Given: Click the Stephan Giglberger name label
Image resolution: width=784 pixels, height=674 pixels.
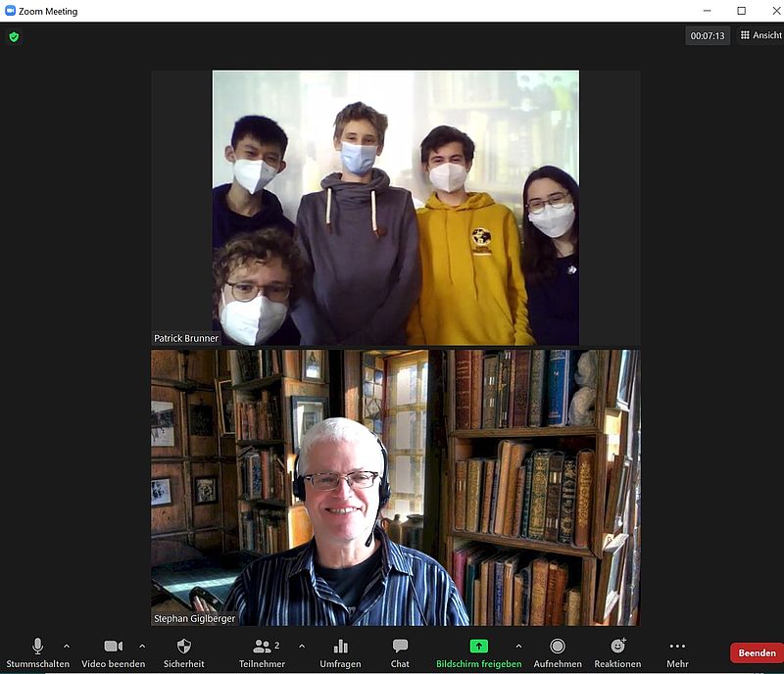Looking at the screenshot, I should [x=194, y=618].
